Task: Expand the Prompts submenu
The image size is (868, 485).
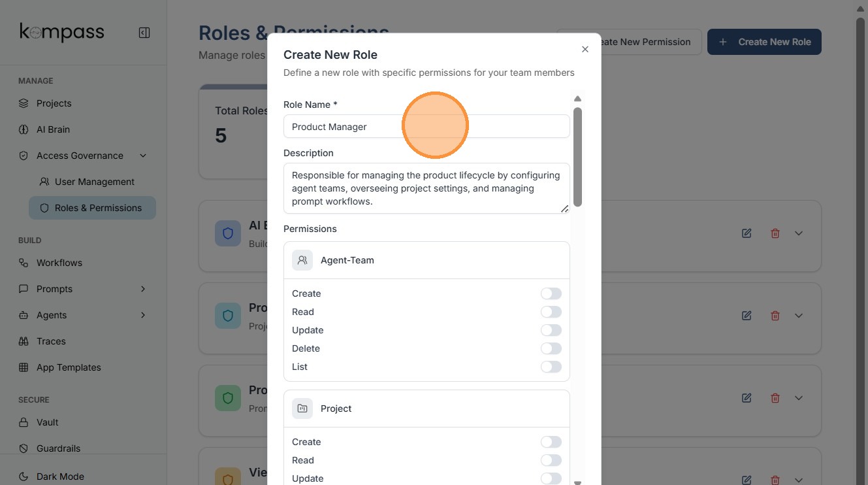Action: (143, 289)
